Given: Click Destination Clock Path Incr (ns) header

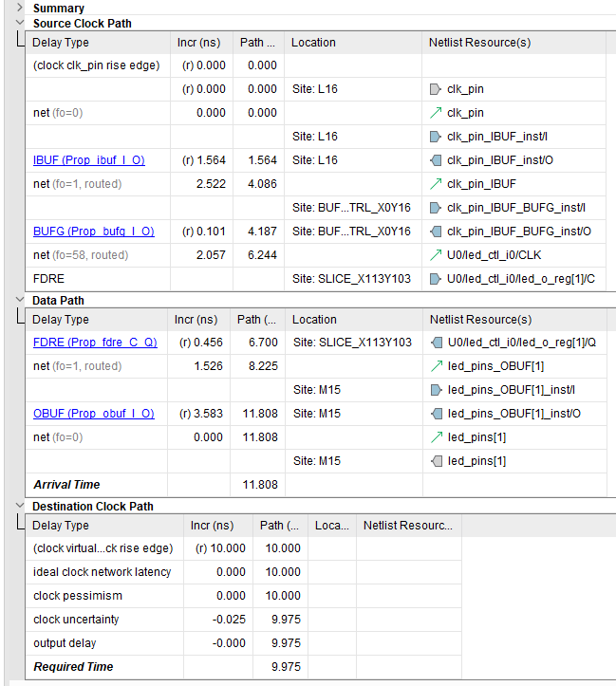Looking at the screenshot, I should 218,525.
